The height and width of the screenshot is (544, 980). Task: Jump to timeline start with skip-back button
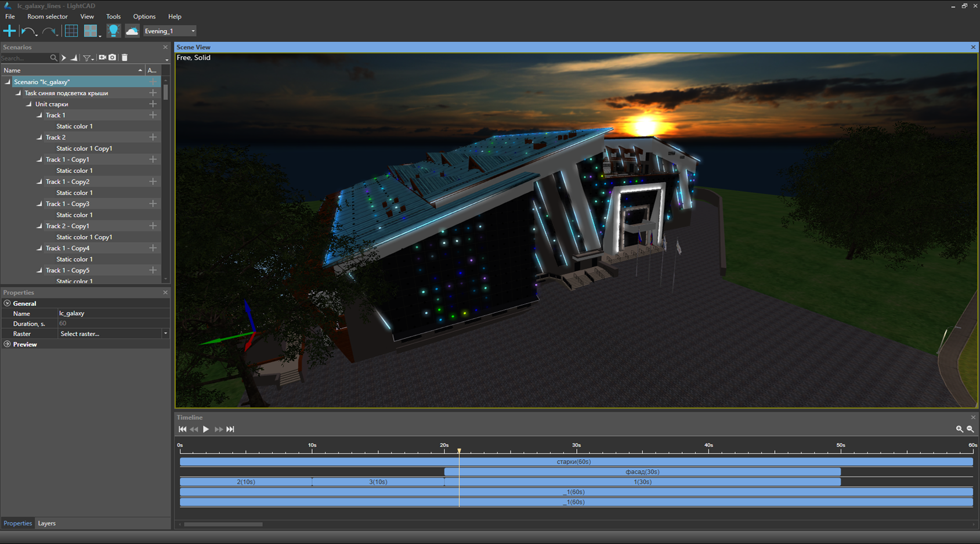(182, 429)
